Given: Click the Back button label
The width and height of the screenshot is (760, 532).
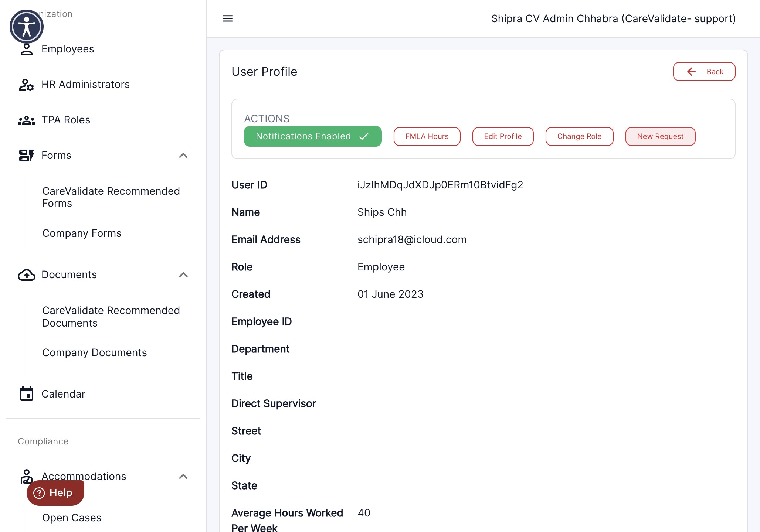Looking at the screenshot, I should coord(715,72).
